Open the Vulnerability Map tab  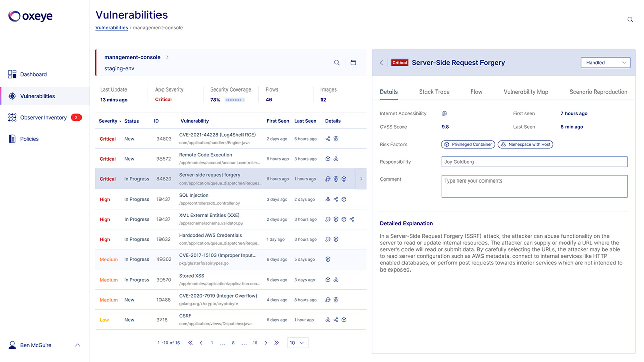526,92
